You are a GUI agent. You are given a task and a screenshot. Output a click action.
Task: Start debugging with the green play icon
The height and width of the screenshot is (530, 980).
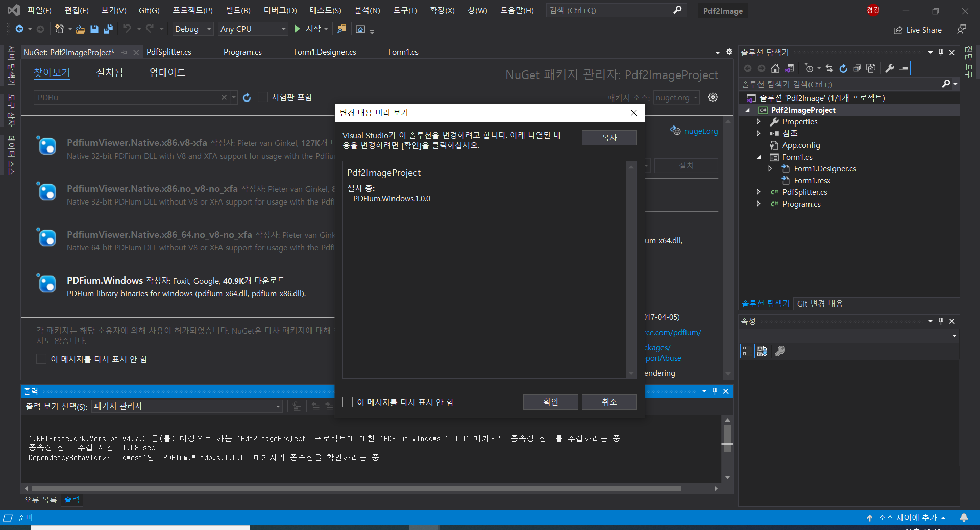298,29
